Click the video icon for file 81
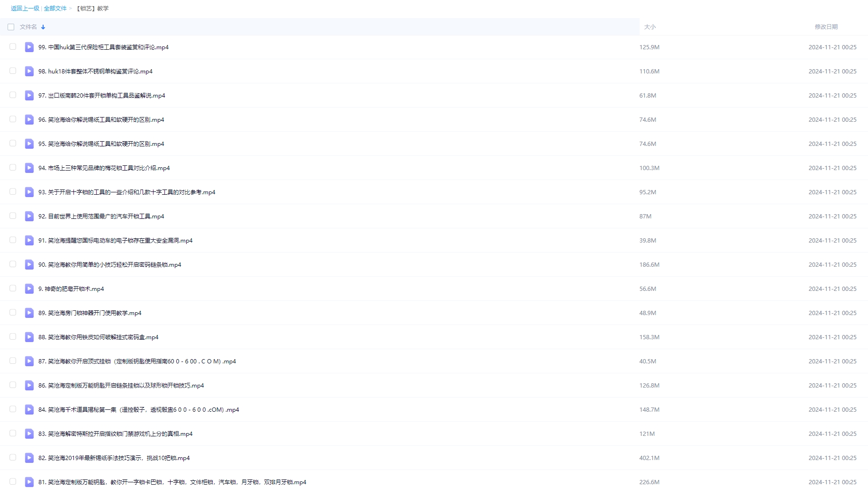Screen dimensions: 868x488 point(29,482)
